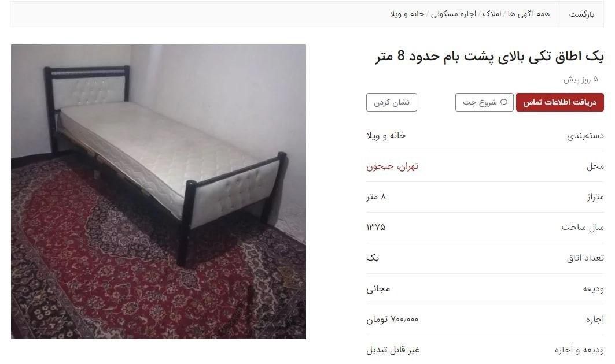Click the ودیعه deposit value مجانی
This screenshot has height=364, width=615.
[378, 289]
